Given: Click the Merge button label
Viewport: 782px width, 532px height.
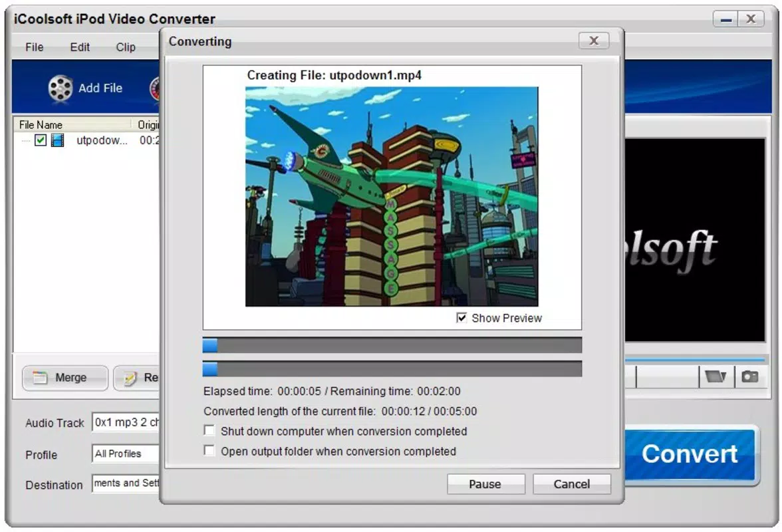Looking at the screenshot, I should tap(70, 378).
